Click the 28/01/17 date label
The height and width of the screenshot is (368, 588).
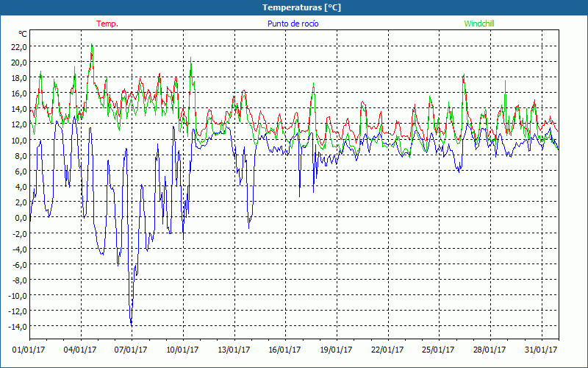[x=490, y=350]
